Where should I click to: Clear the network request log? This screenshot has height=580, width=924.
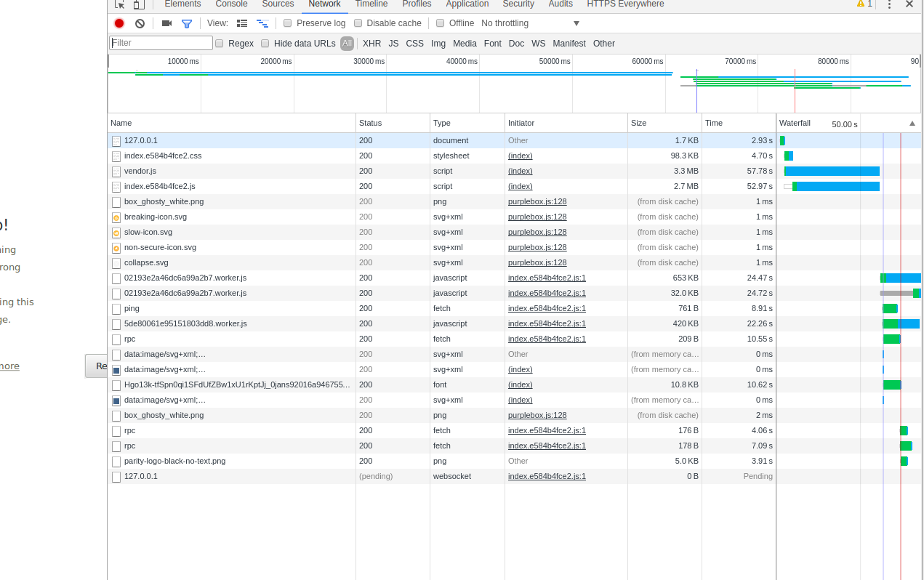[x=140, y=23]
